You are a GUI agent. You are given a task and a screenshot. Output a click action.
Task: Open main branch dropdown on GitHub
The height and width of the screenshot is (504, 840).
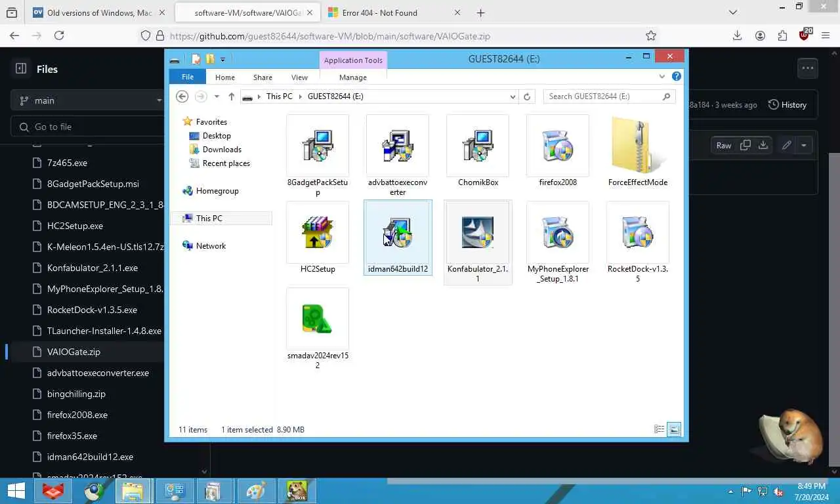coord(87,100)
